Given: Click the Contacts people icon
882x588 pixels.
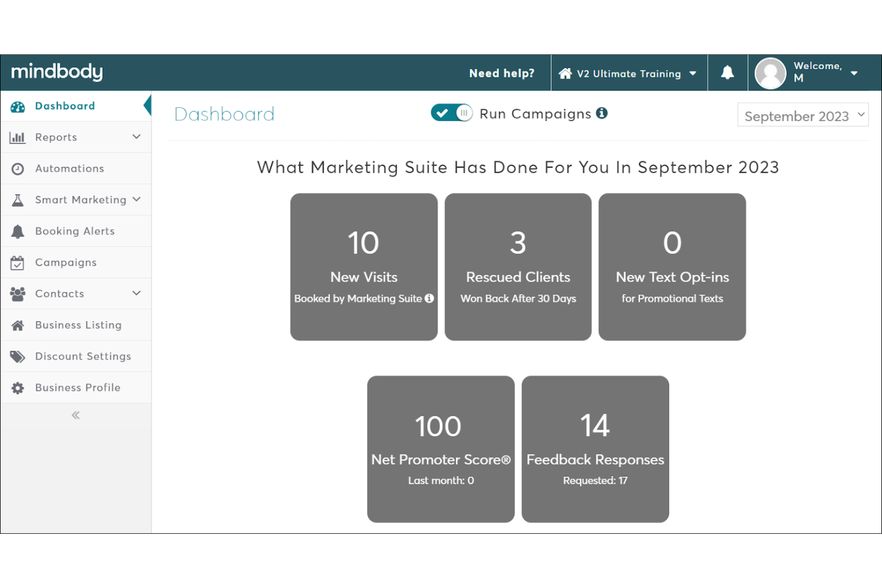Looking at the screenshot, I should pyautogui.click(x=18, y=294).
